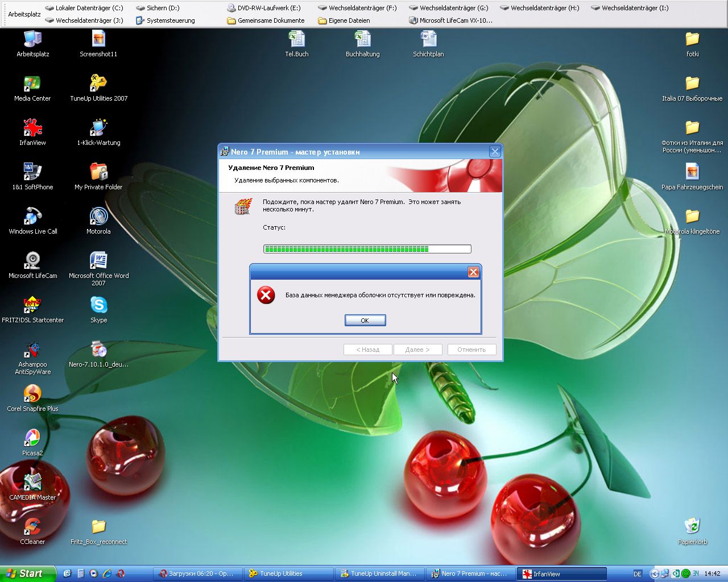728x582 pixels.
Task: Select Foto iz Italii dlya Rossii folder
Action: tap(692, 136)
